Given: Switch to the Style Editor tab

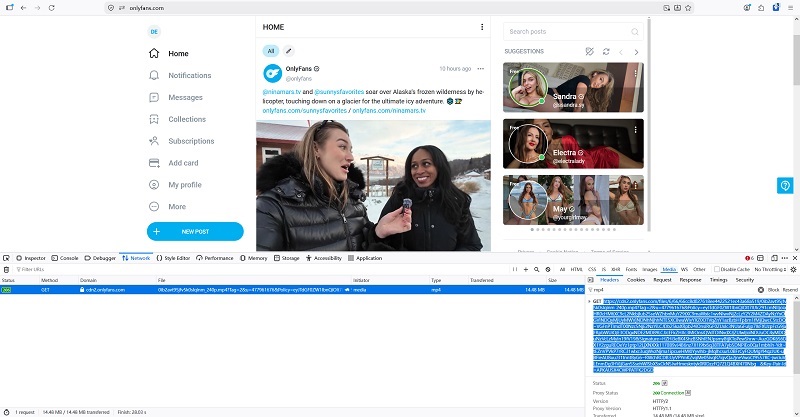Looking at the screenshot, I should click(x=173, y=258).
